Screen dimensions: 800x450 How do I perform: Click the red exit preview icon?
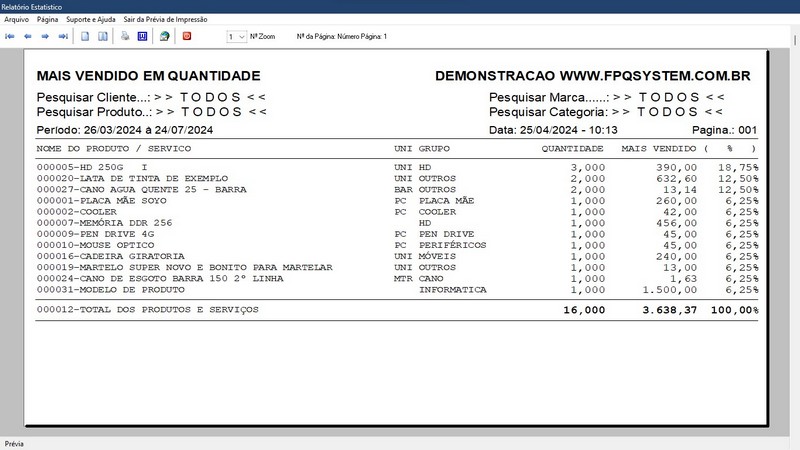187,36
